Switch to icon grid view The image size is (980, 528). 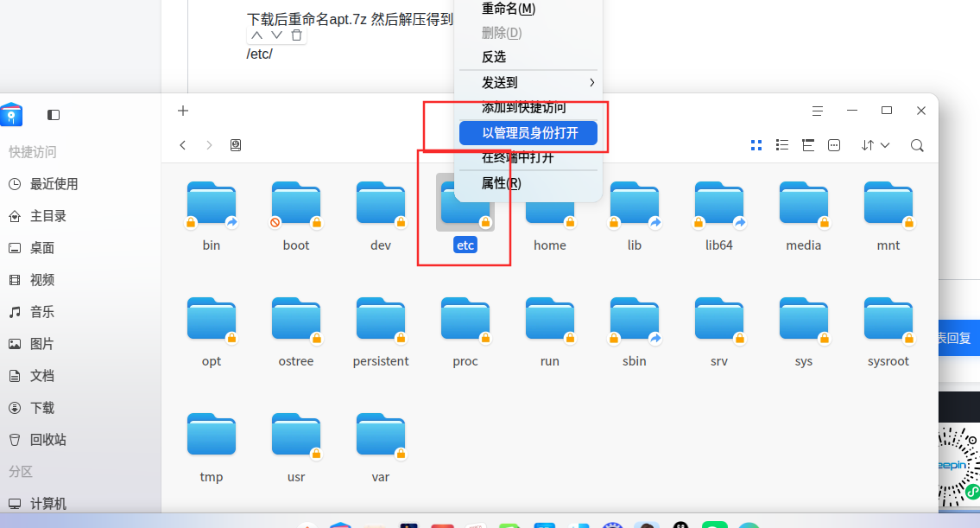click(756, 145)
